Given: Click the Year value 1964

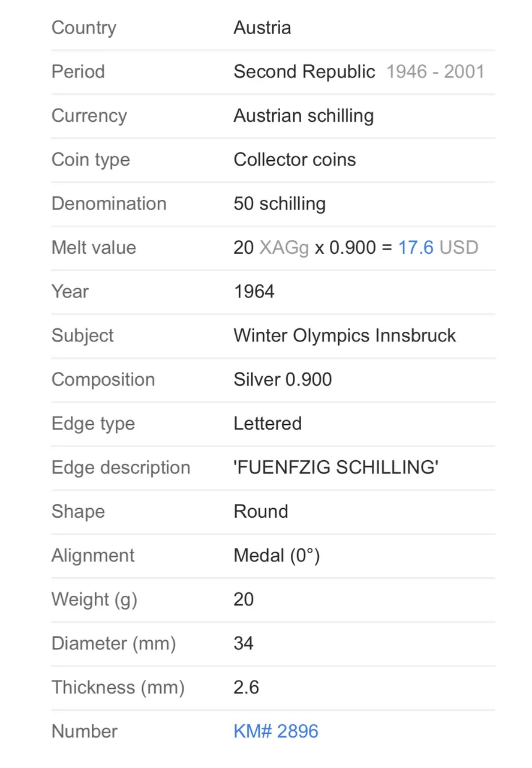Looking at the screenshot, I should coord(254,292).
